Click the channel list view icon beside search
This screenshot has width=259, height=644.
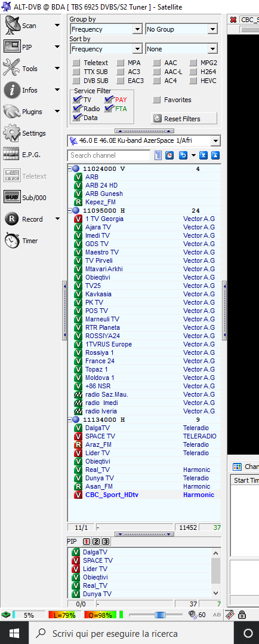tap(158, 155)
